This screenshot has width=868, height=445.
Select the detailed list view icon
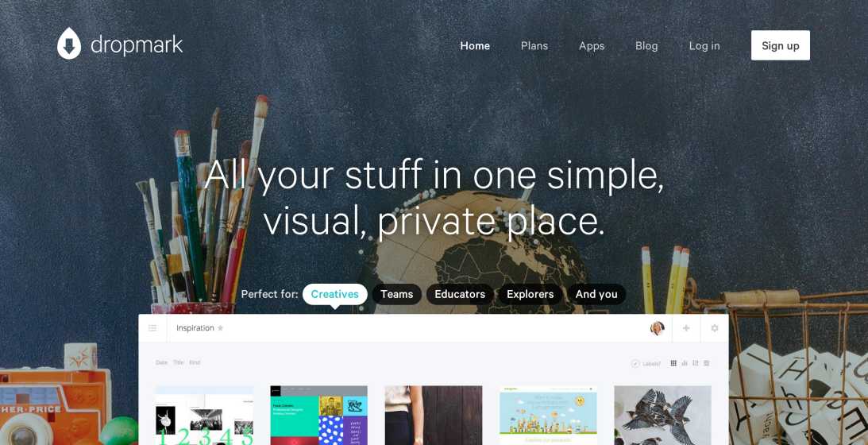pyautogui.click(x=696, y=363)
